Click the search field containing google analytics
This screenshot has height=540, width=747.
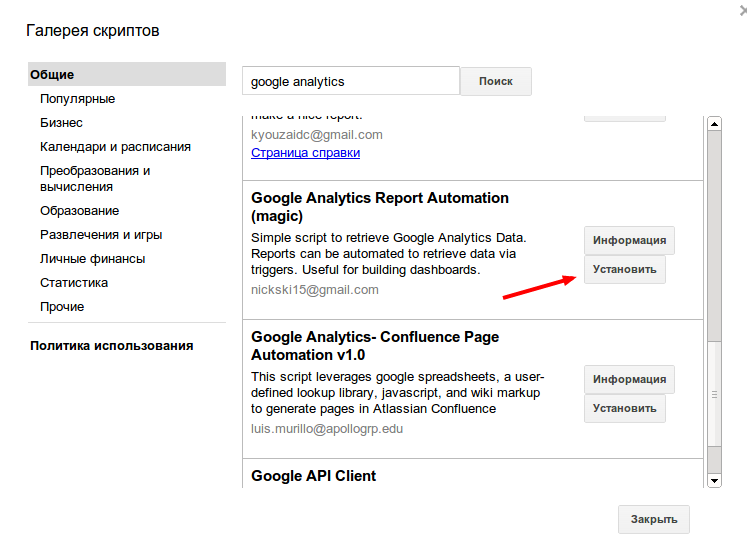pyautogui.click(x=350, y=81)
